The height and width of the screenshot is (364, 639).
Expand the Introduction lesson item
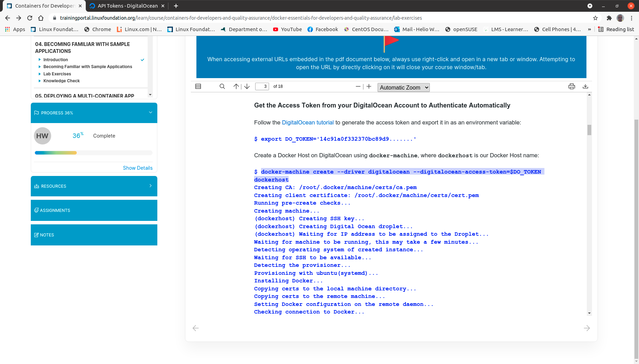click(x=55, y=60)
